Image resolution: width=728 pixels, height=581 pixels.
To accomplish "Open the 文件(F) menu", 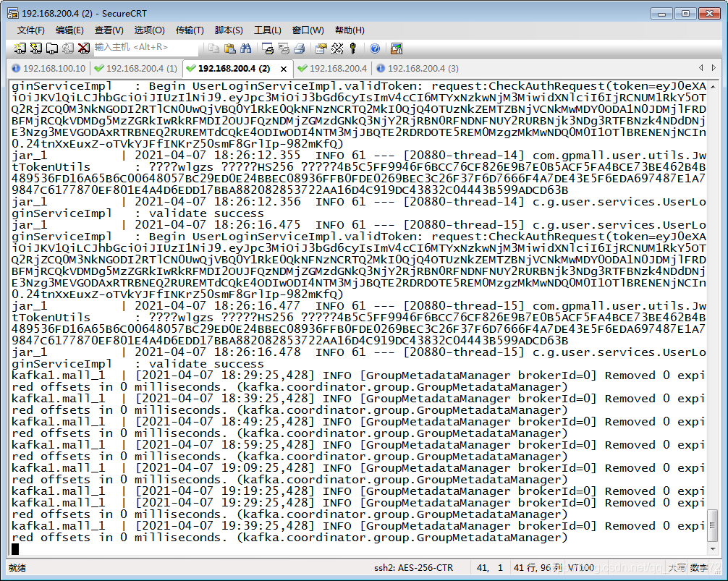I will [x=30, y=30].
